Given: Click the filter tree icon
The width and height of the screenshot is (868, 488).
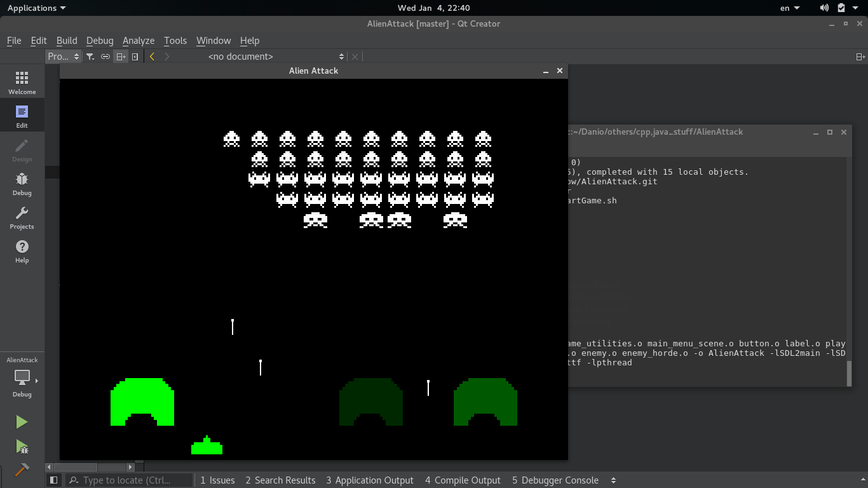Looking at the screenshot, I should (90, 57).
